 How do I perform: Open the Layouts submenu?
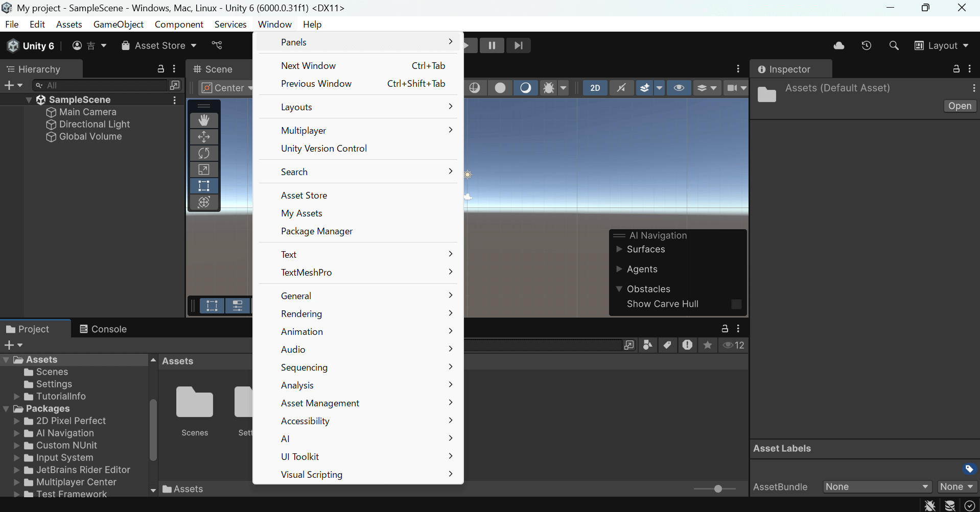click(x=358, y=107)
